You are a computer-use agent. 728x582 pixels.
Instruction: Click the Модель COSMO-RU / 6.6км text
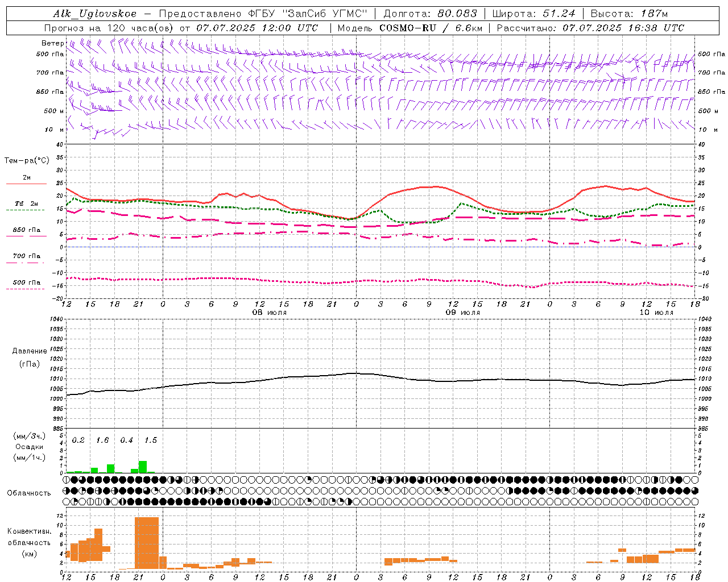point(409,28)
